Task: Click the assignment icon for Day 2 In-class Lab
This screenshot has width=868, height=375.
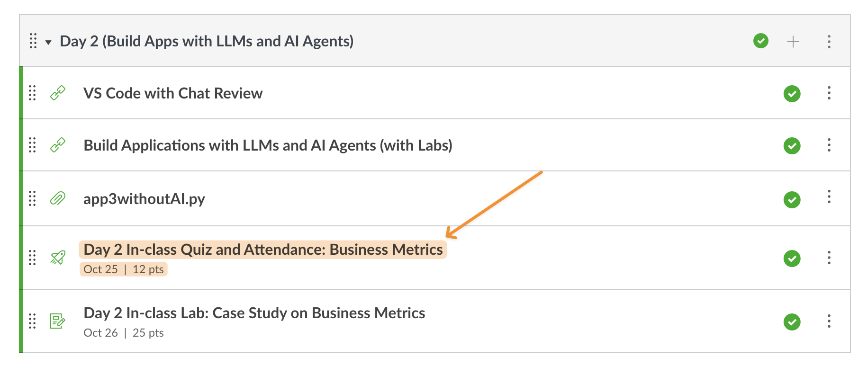Action: (x=58, y=321)
